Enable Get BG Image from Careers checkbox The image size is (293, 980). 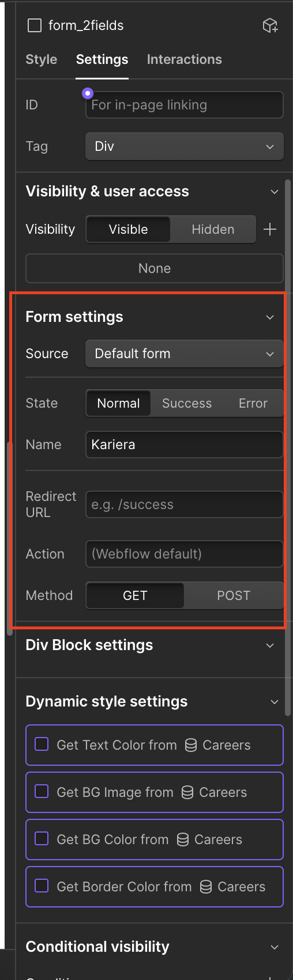[42, 792]
